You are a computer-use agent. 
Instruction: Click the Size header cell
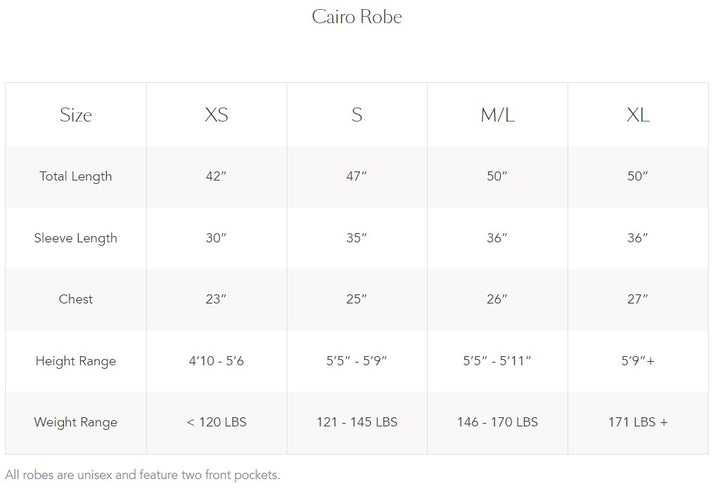click(76, 115)
